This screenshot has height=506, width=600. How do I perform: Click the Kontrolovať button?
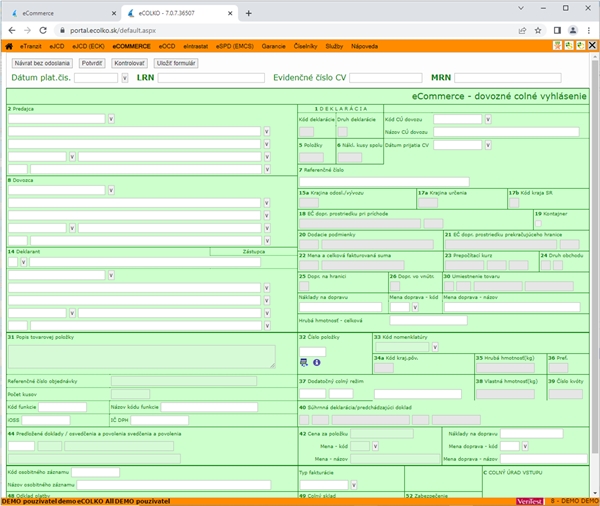pyautogui.click(x=129, y=63)
